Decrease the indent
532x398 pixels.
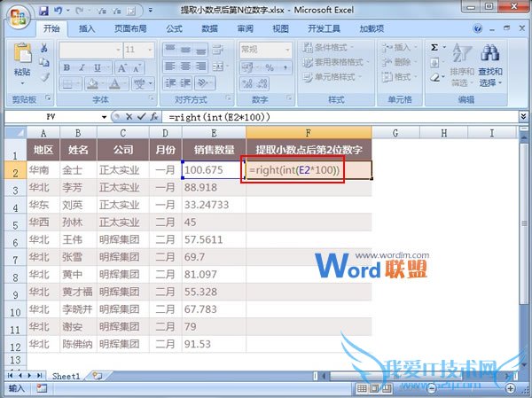170,82
